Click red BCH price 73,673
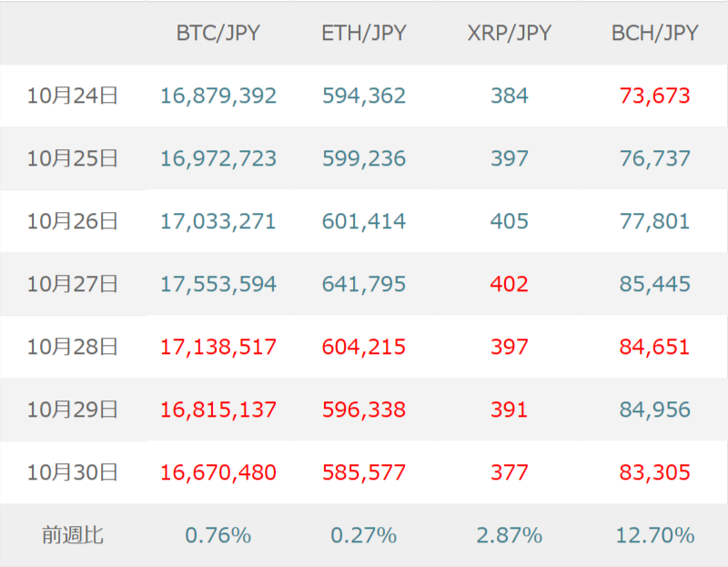This screenshot has height=567, width=728. pos(655,96)
